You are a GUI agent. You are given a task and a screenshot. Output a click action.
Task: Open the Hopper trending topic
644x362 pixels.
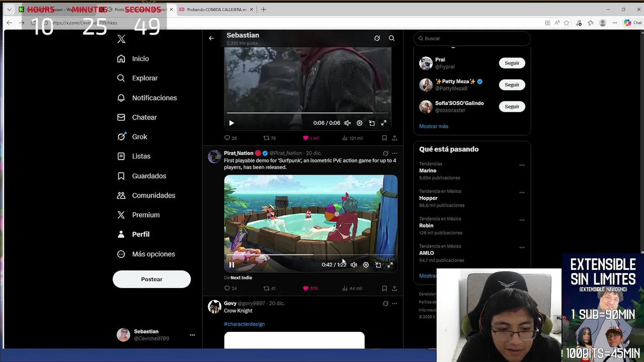[428, 198]
